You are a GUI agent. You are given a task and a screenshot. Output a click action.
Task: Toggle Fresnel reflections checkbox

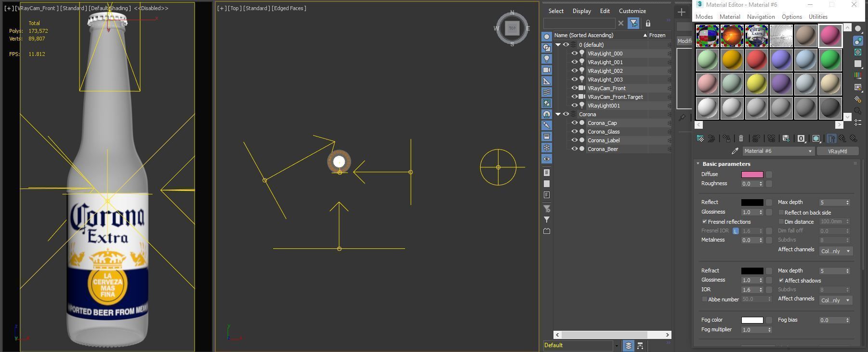[x=704, y=222]
